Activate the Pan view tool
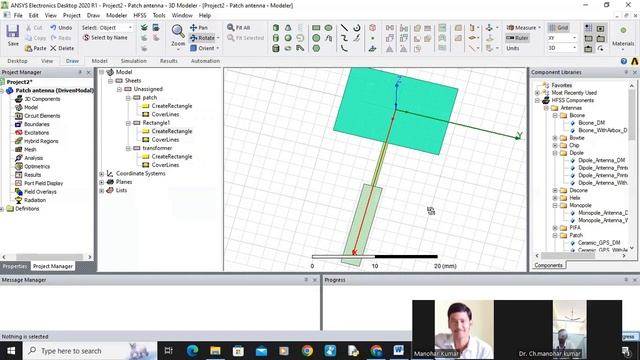Image resolution: width=640 pixels, height=360 pixels. click(199, 27)
